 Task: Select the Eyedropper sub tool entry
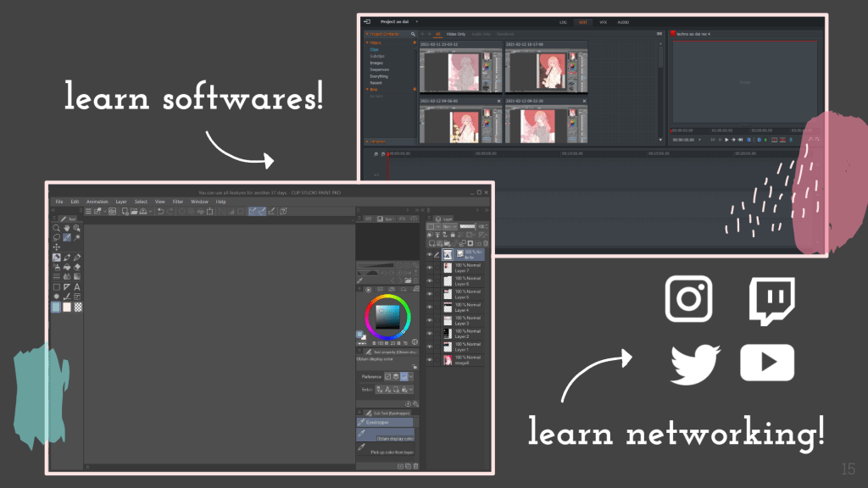pyautogui.click(x=384, y=421)
